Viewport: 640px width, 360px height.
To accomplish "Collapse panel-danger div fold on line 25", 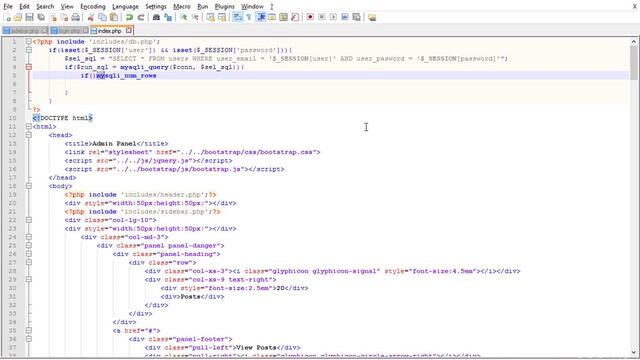I will (29, 245).
